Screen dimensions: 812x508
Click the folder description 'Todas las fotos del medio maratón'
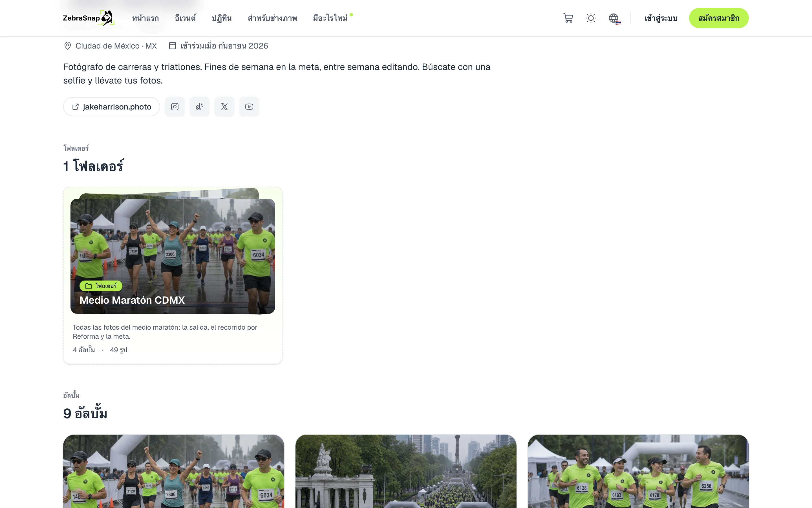point(165,332)
